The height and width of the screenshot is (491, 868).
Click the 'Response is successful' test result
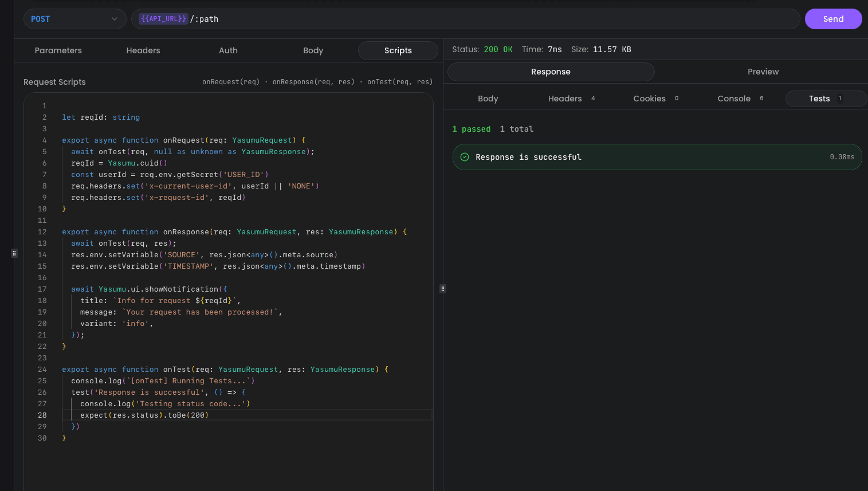(x=528, y=157)
